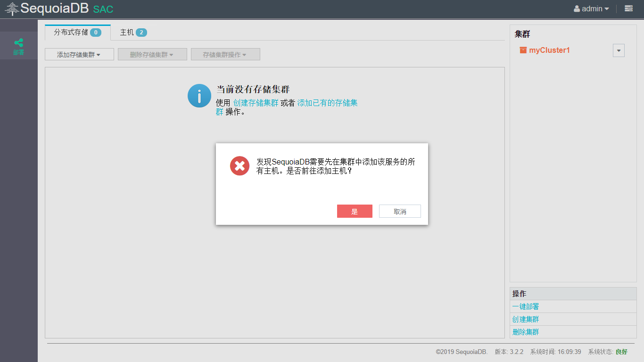Click the red error X icon in dialog

point(239,165)
